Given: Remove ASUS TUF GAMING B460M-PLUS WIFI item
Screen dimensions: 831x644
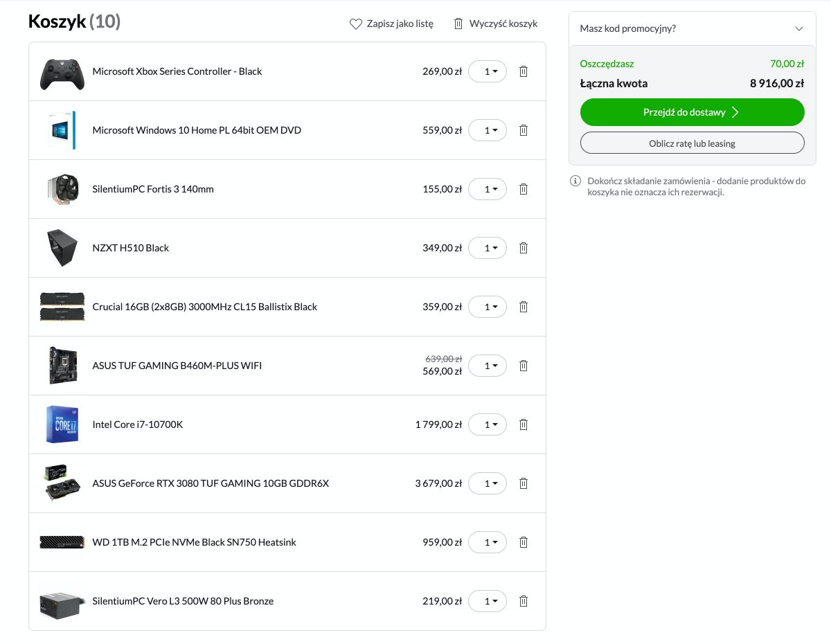Looking at the screenshot, I should [524, 366].
